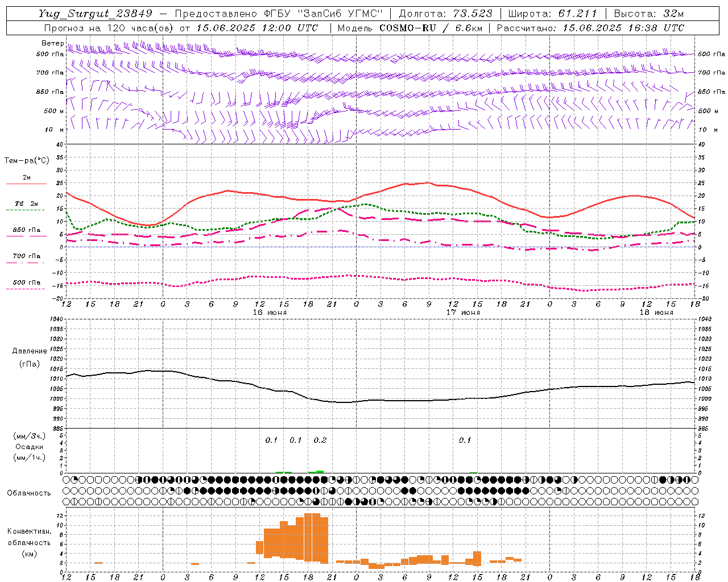This screenshot has width=728, height=582.
Task: Click the "Конвективн." convective cloud label
Action: pos(29,531)
